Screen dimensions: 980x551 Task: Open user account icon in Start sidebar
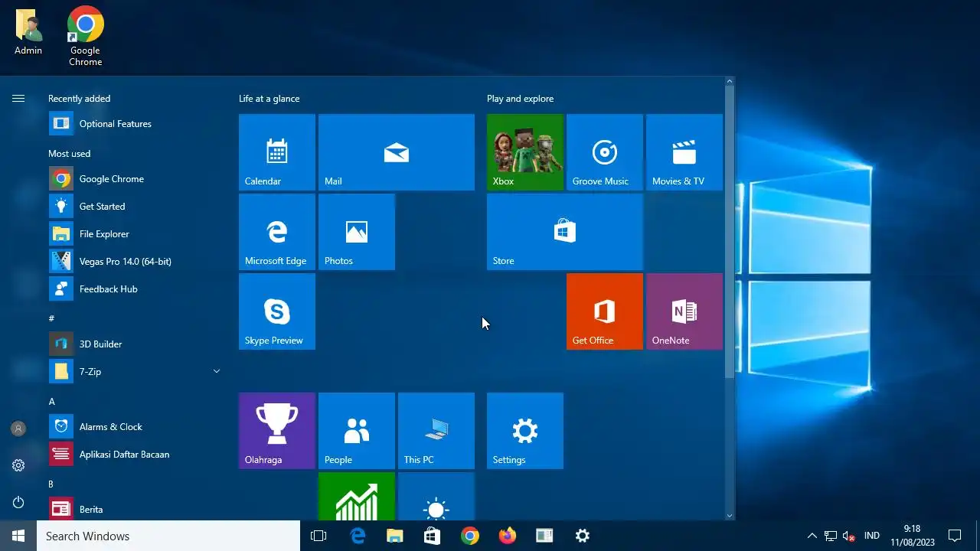18,429
